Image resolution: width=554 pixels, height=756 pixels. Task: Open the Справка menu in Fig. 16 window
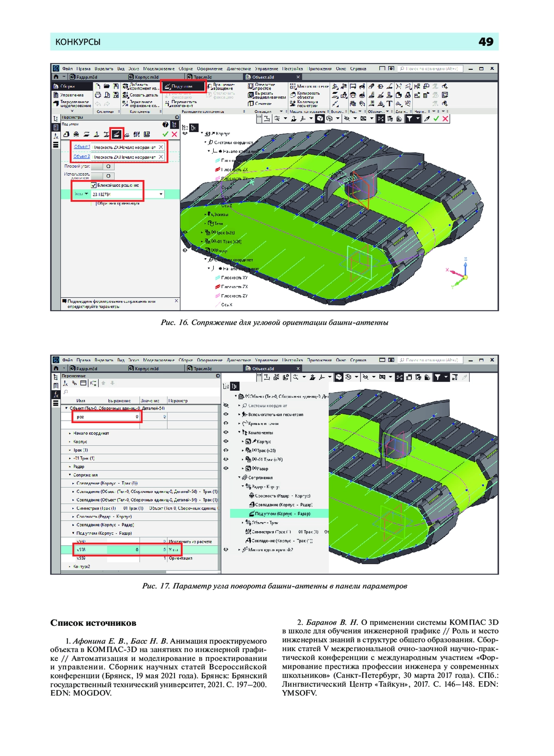358,69
